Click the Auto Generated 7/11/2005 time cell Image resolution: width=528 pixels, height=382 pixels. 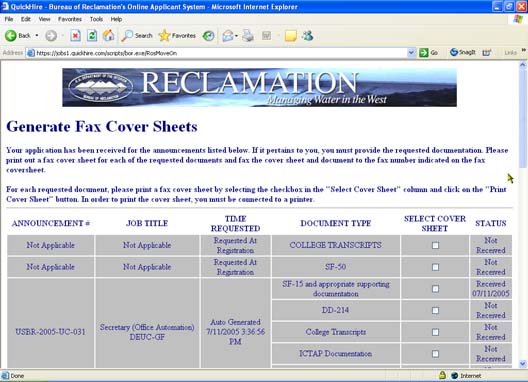[235, 332]
